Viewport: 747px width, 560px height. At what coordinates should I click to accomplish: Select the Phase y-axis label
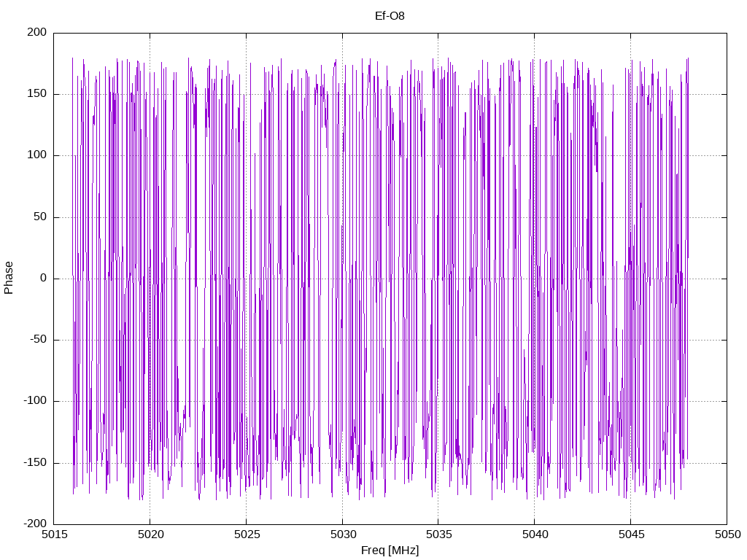tap(9, 278)
